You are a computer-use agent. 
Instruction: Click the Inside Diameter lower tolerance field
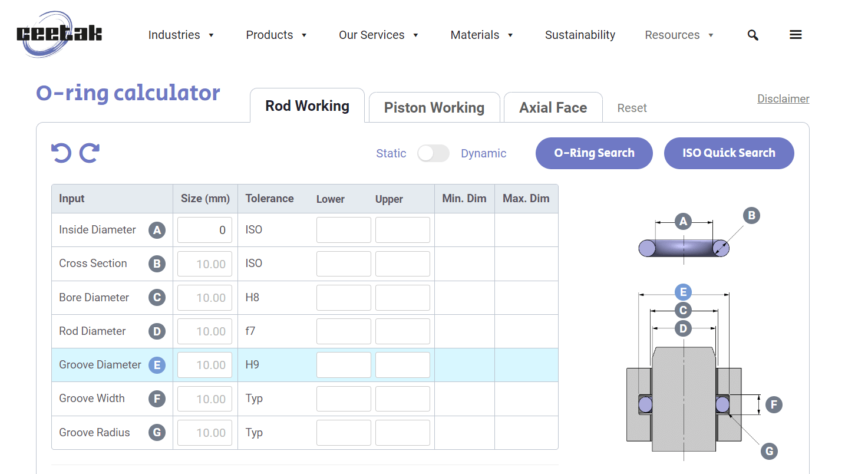click(x=344, y=230)
